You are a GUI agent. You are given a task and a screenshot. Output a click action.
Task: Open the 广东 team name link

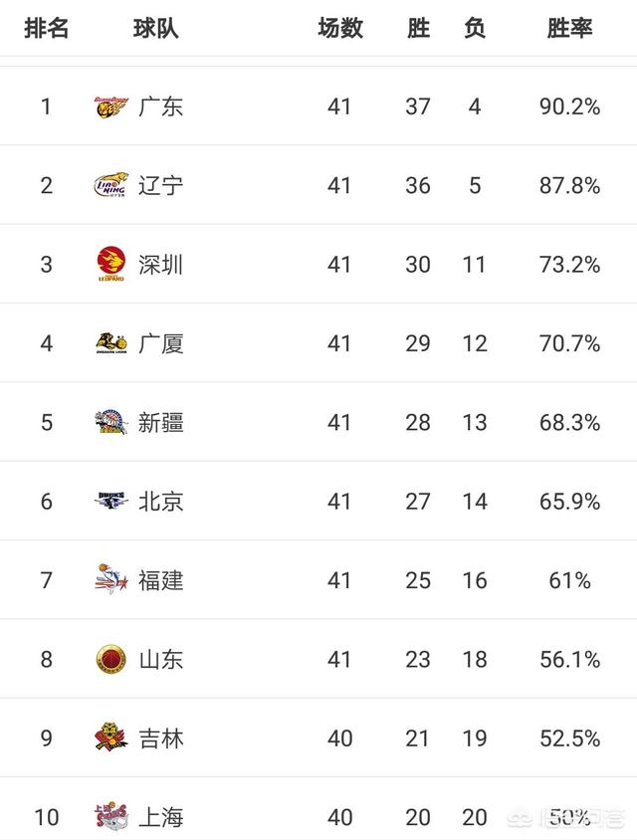point(160,107)
